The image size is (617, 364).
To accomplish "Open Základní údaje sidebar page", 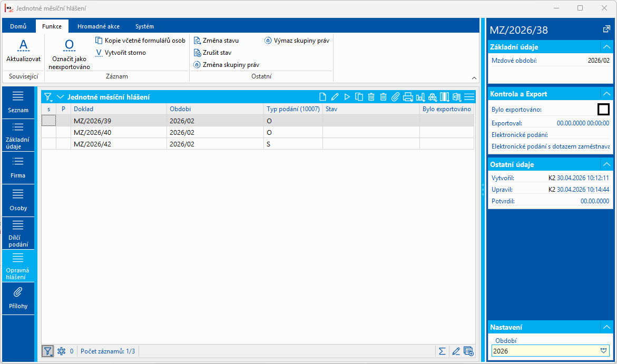I will click(18, 135).
